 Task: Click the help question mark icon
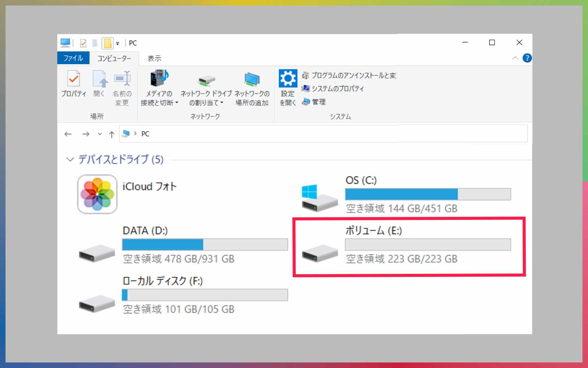(x=527, y=58)
